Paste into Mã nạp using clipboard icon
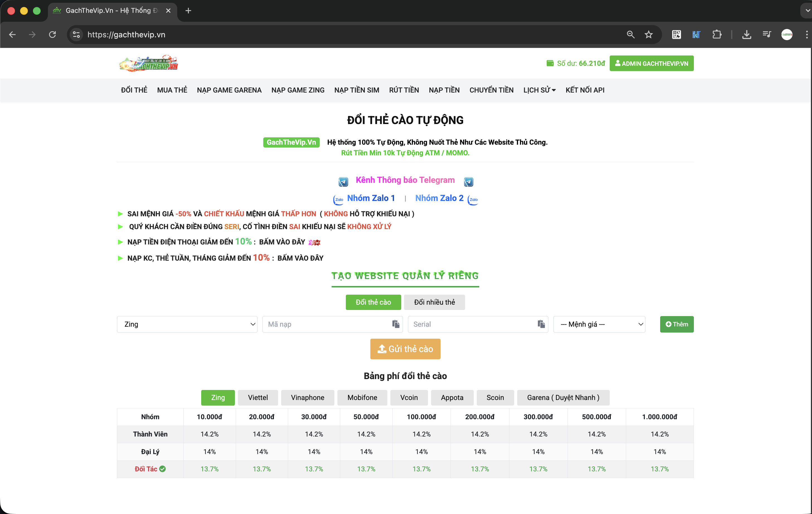 (395, 324)
